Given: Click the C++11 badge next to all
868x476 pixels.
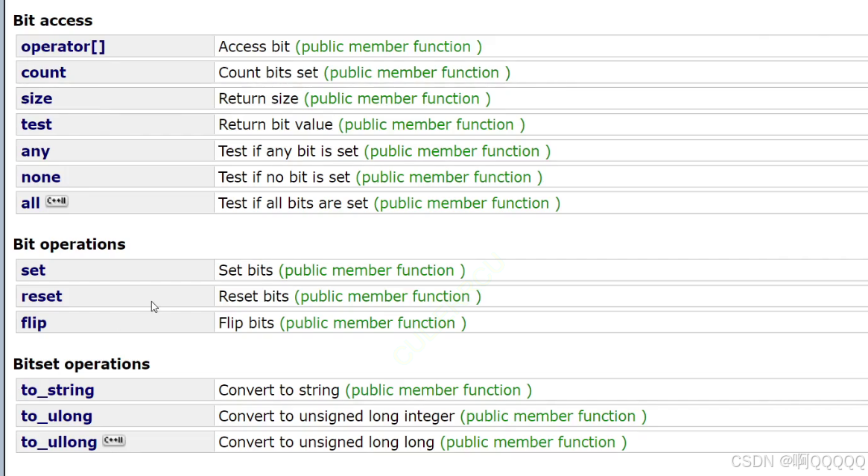Looking at the screenshot, I should (57, 201).
